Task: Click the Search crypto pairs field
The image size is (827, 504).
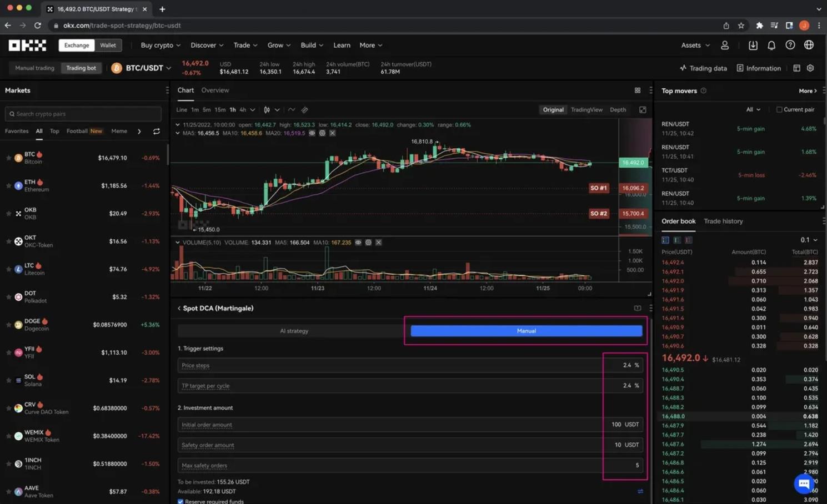Action: click(x=83, y=114)
